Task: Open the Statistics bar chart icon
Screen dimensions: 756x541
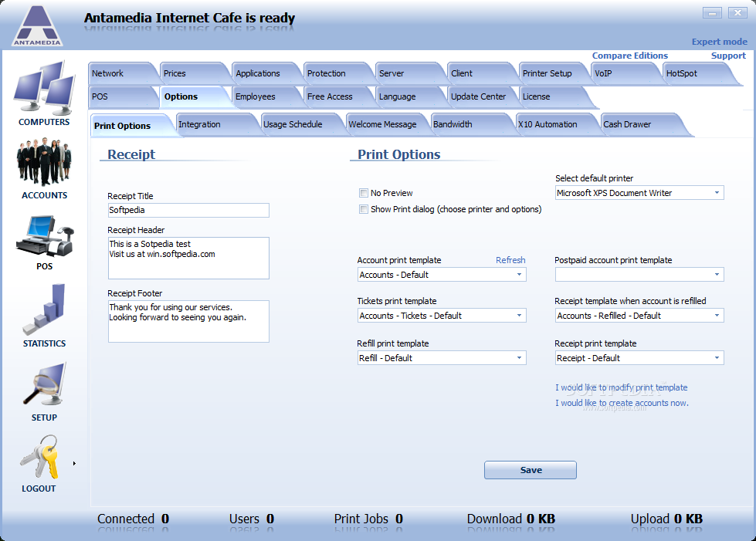Action: click(44, 309)
